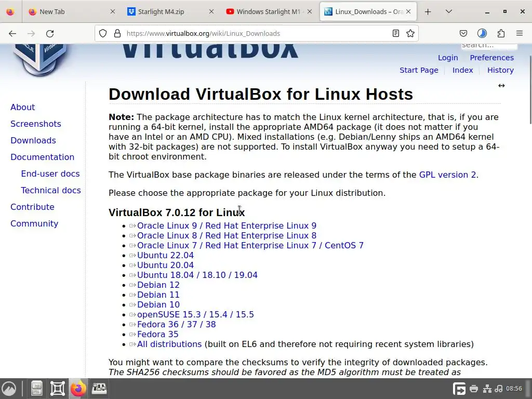532x399 pixels.
Task: Open Technical docs sidebar link
Action: 51,190
